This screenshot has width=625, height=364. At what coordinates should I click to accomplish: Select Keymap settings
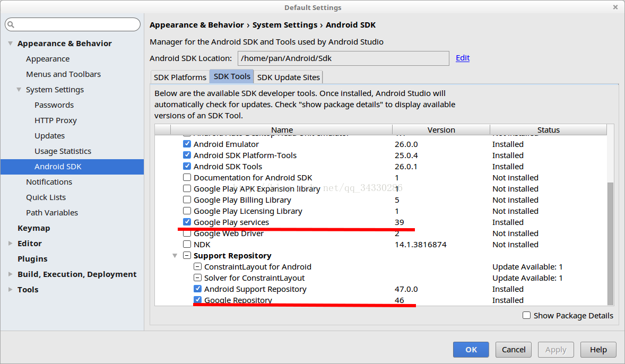34,228
